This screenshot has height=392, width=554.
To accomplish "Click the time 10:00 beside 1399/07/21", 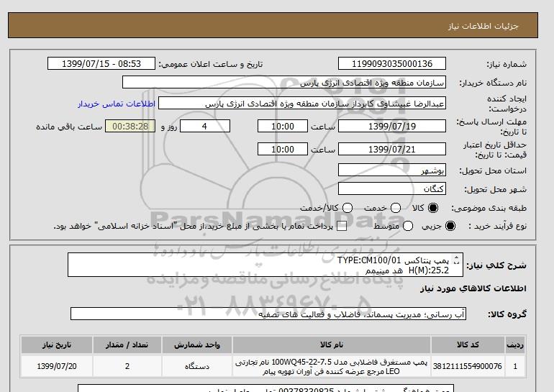I will tap(283, 149).
